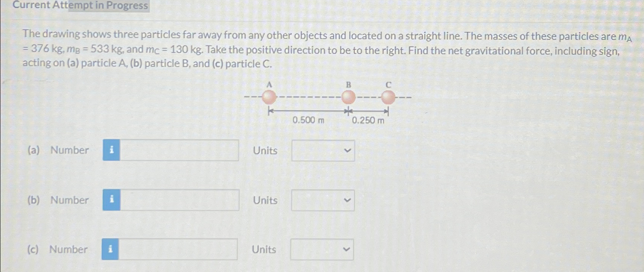Click particle C in the diagram
644x272 pixels.
(x=388, y=97)
